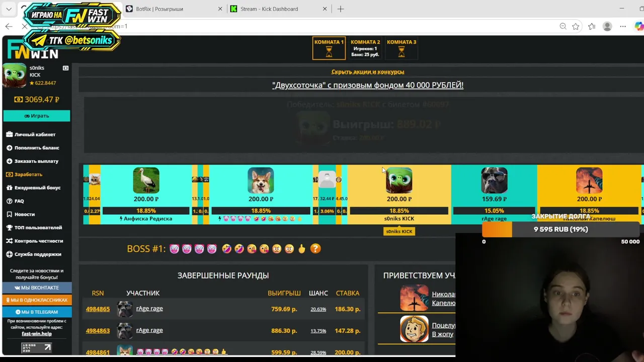Open Личный кабинет from the sidebar
This screenshot has height=362, width=644.
click(31, 134)
